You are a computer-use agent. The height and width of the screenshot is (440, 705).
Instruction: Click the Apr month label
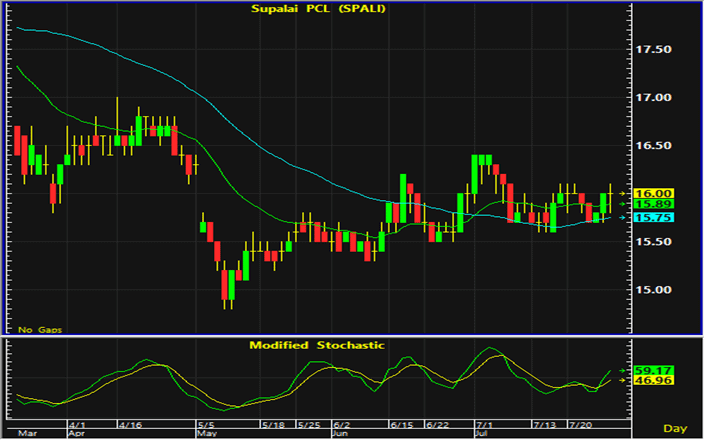pyautogui.click(x=78, y=434)
